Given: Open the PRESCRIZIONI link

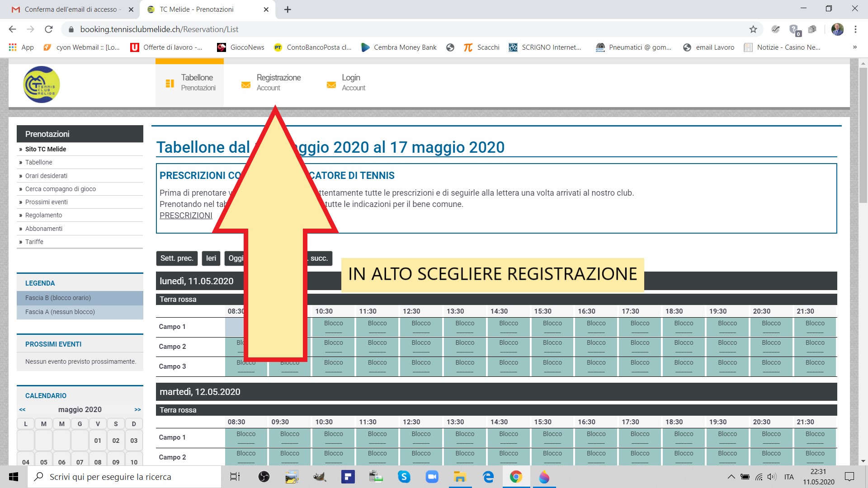Looking at the screenshot, I should tap(186, 216).
